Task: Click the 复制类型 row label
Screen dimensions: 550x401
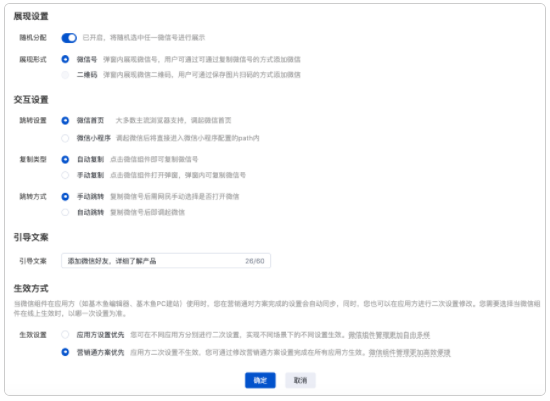Action: [33, 160]
